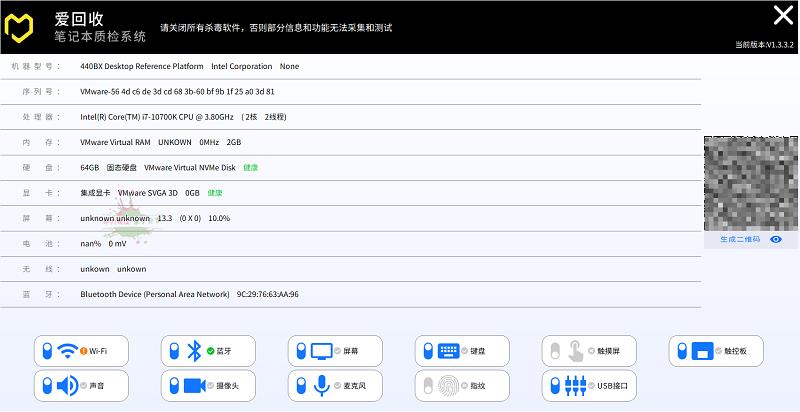Toggle the touchpad (触控板) switch

680,351
